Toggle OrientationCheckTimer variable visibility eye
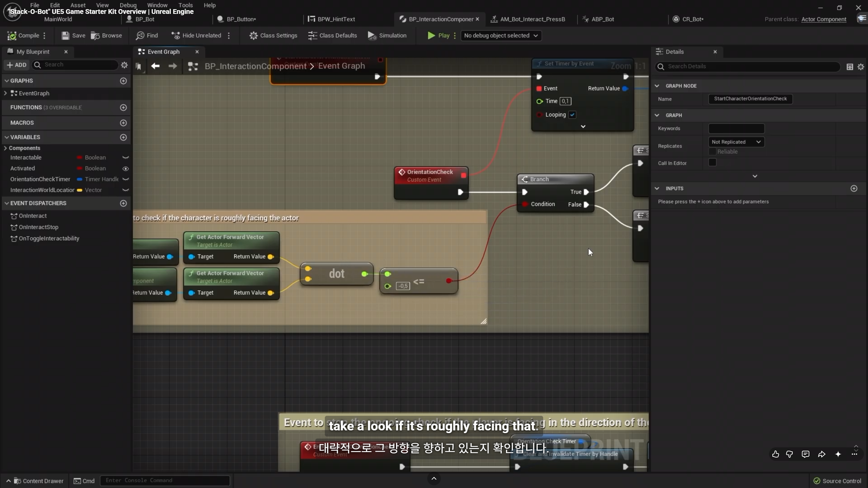 [125, 179]
